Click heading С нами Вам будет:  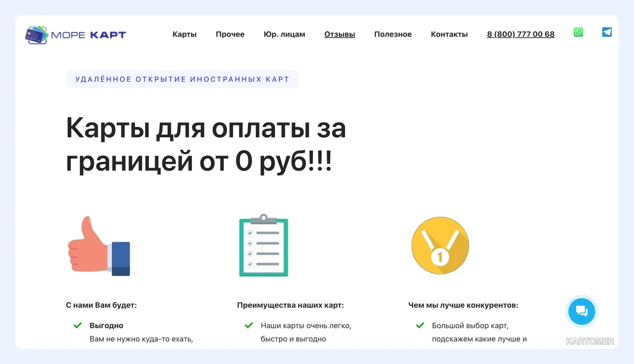point(101,305)
